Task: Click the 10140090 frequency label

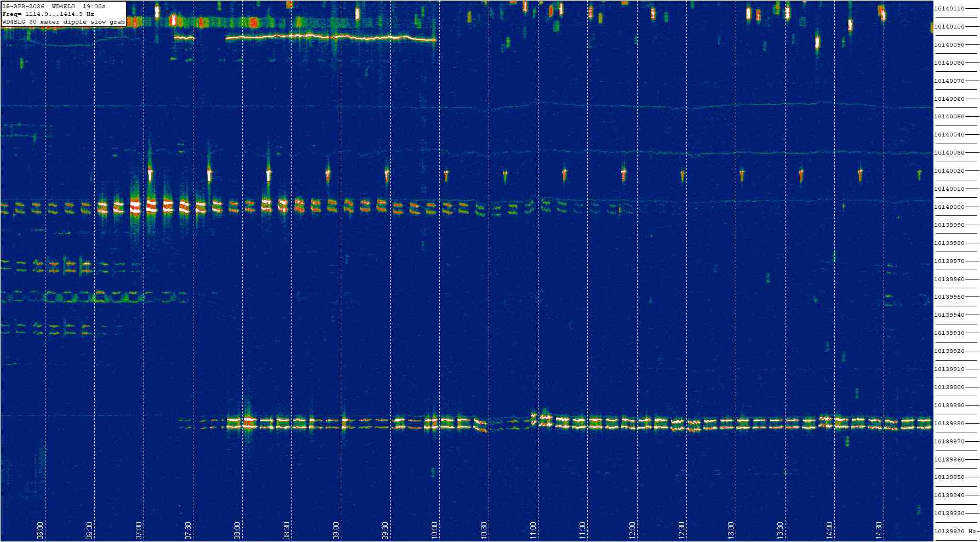Action: 949,45
